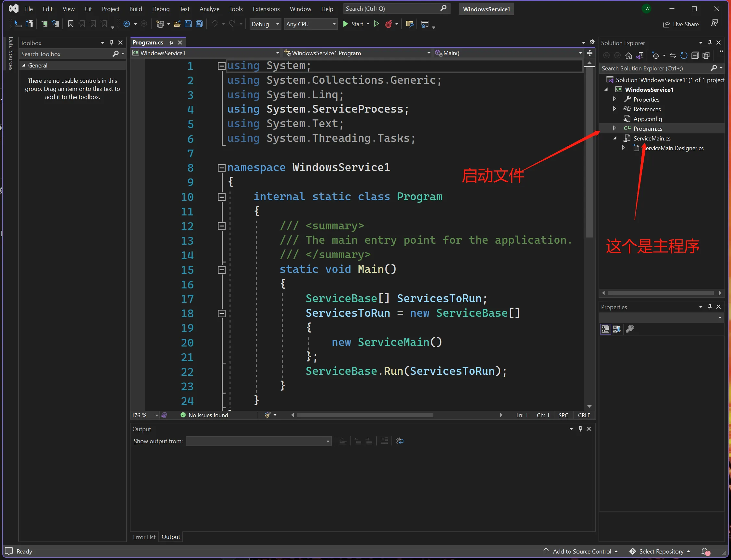Click Sync with Active Document icon
The width and height of the screenshot is (731, 560).
pyautogui.click(x=673, y=56)
